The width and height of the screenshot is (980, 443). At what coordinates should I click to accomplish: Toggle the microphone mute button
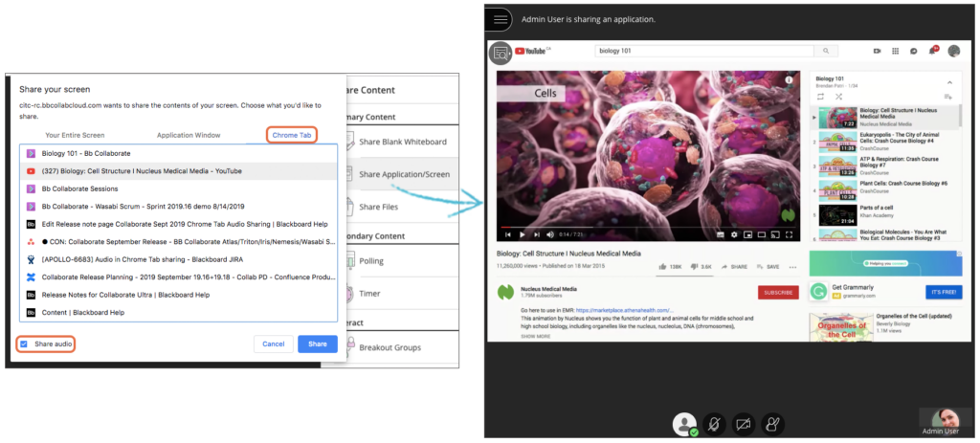point(714,424)
